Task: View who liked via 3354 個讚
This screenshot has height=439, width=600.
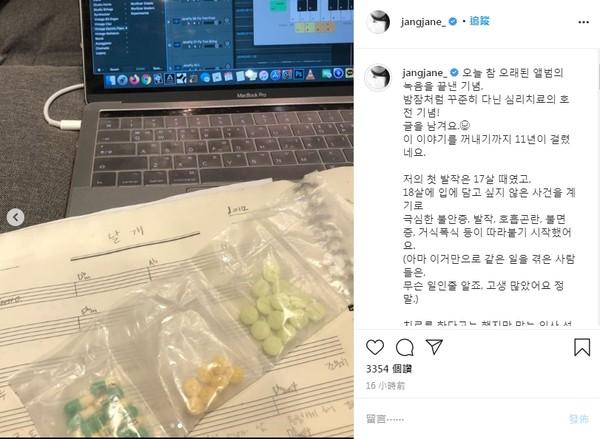Action: coord(389,369)
